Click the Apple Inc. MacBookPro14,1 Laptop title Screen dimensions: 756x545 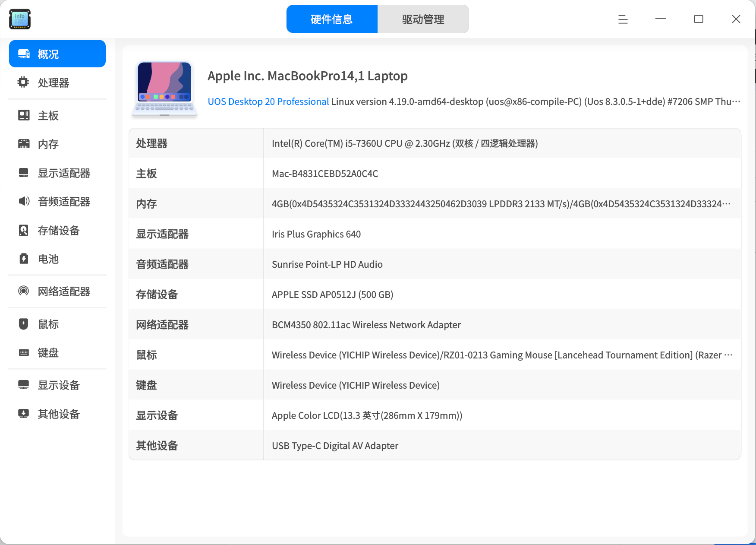pos(308,76)
